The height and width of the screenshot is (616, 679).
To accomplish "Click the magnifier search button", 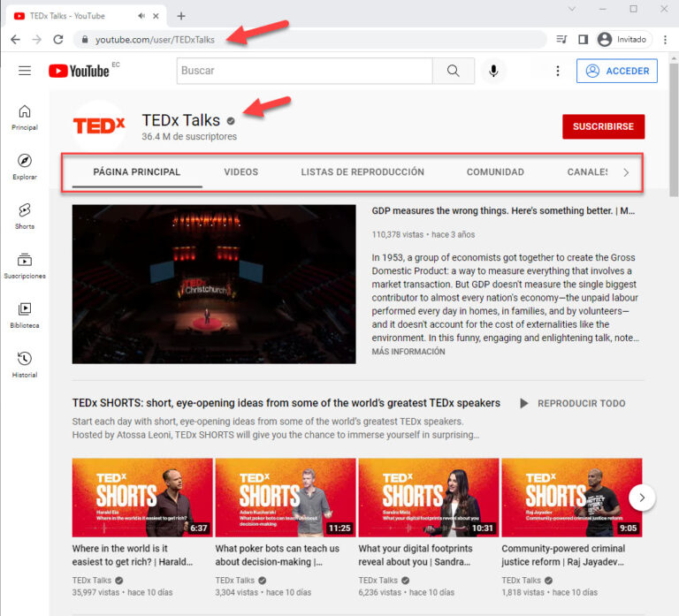I will (454, 71).
